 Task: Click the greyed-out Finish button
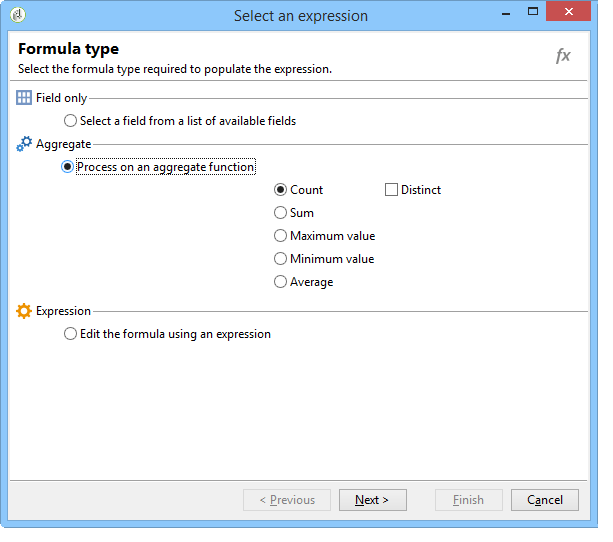coord(469,500)
